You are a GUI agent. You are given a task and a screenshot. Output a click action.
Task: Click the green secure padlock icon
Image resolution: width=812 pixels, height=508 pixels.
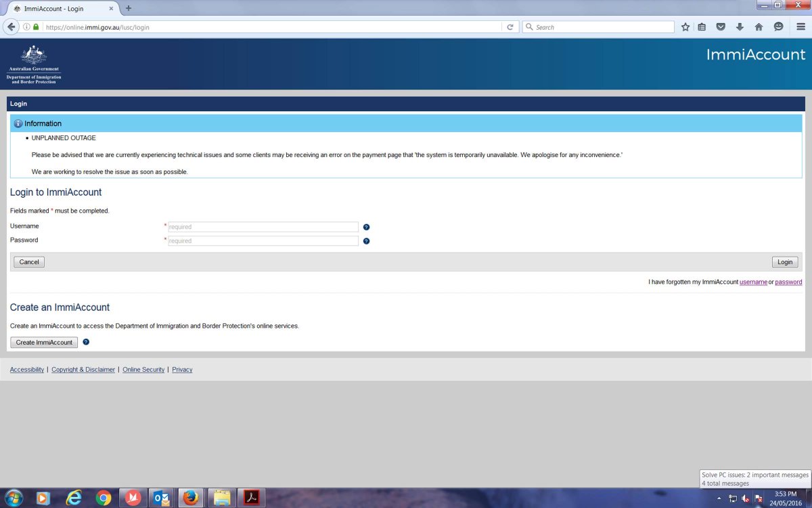pyautogui.click(x=36, y=27)
